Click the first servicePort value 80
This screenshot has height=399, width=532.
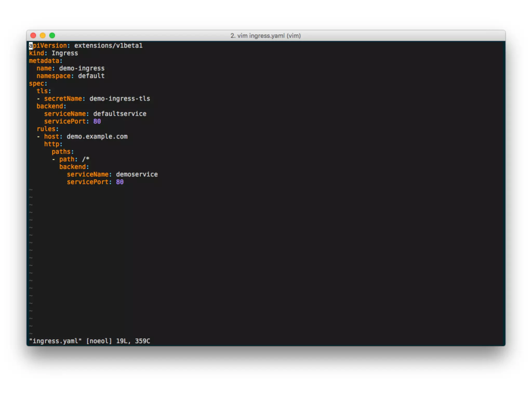tap(97, 121)
